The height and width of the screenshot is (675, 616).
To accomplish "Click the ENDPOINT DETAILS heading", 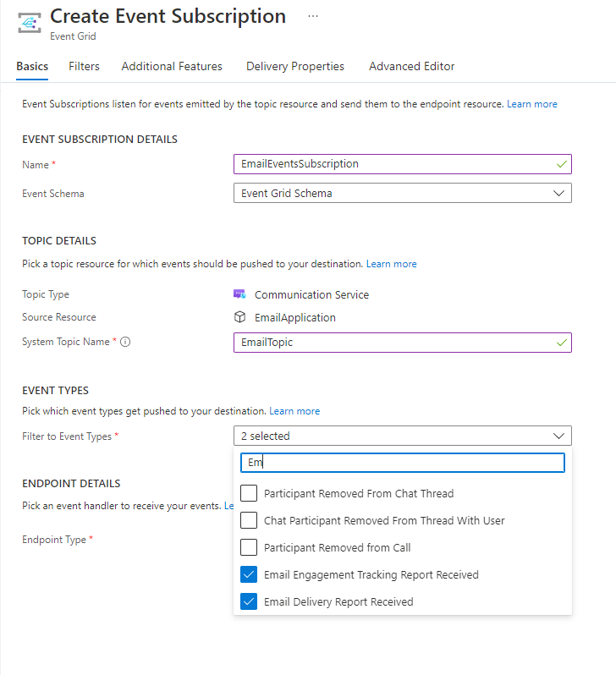I will point(71,484).
